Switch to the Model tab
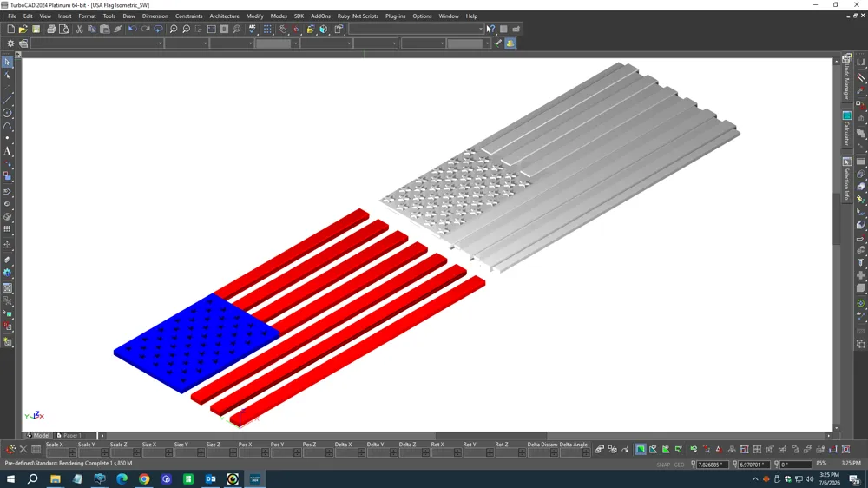The image size is (868, 488). point(37,435)
